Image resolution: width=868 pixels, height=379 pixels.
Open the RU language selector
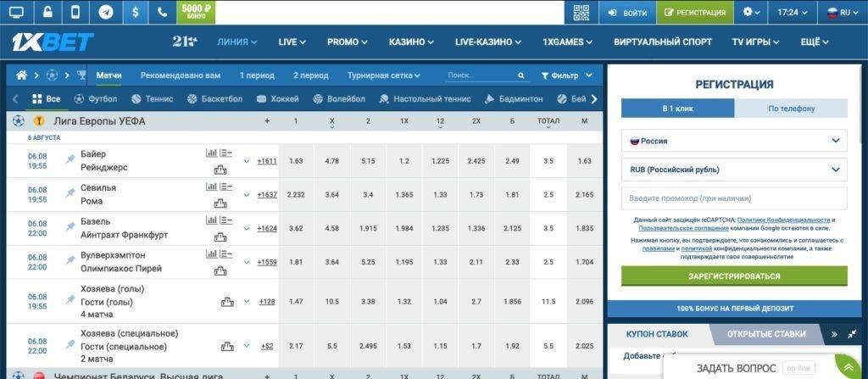point(843,12)
